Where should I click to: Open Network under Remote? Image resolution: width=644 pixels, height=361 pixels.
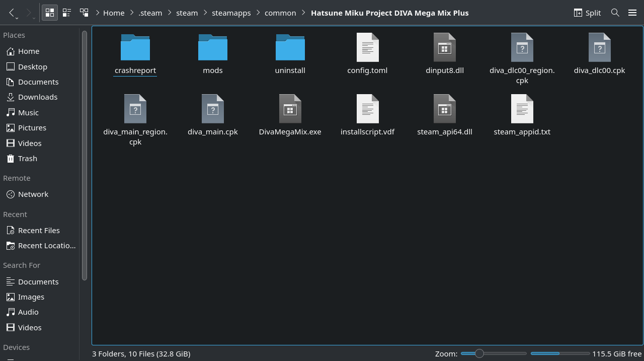click(40, 194)
